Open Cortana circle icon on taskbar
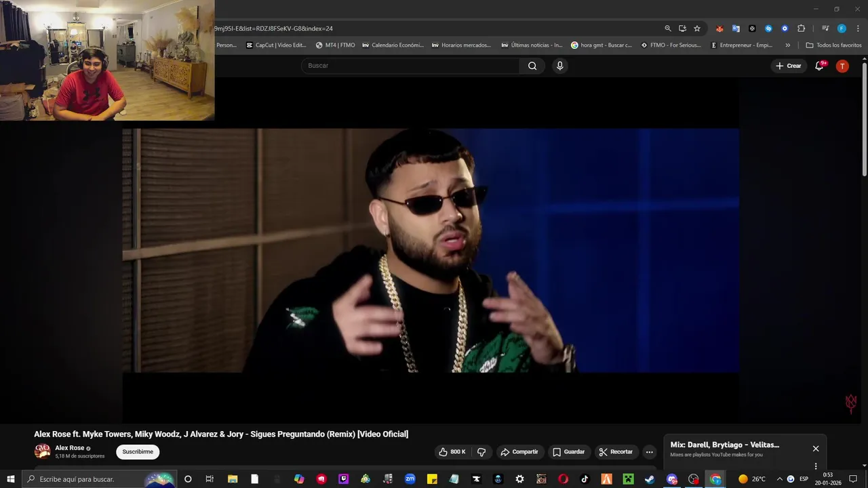 (x=188, y=479)
